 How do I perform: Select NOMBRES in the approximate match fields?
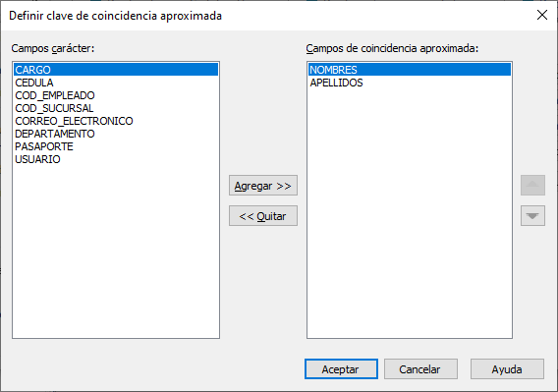[410, 70]
